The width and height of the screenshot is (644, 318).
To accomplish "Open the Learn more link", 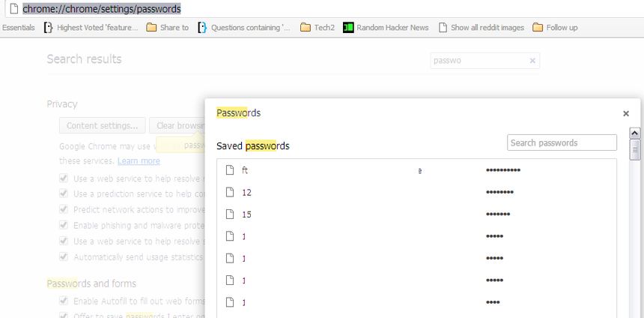I will pos(139,160).
